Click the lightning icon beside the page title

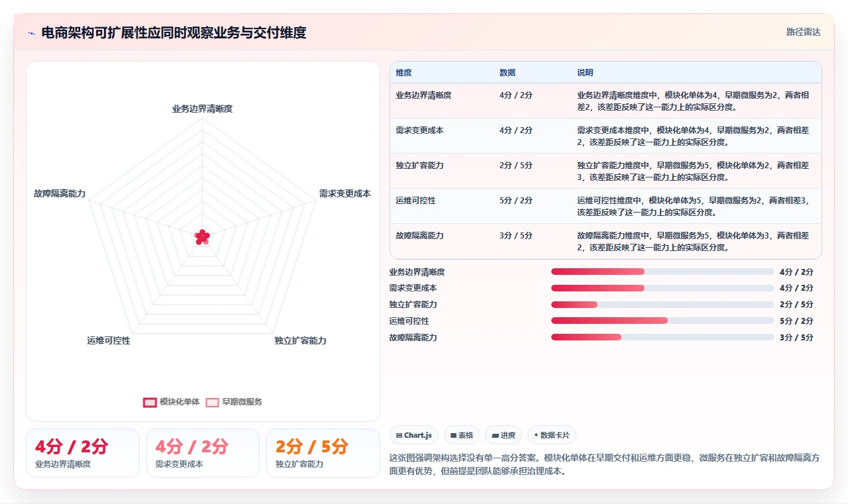point(31,33)
